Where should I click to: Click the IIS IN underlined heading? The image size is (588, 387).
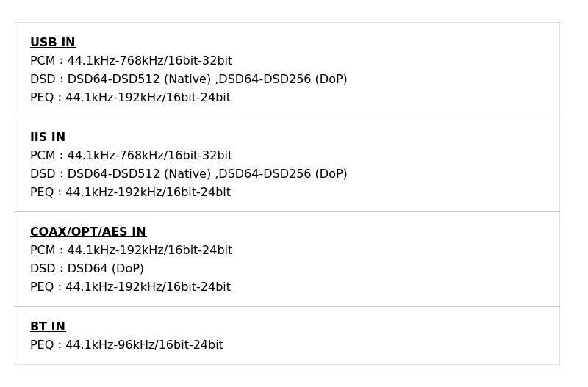[48, 137]
